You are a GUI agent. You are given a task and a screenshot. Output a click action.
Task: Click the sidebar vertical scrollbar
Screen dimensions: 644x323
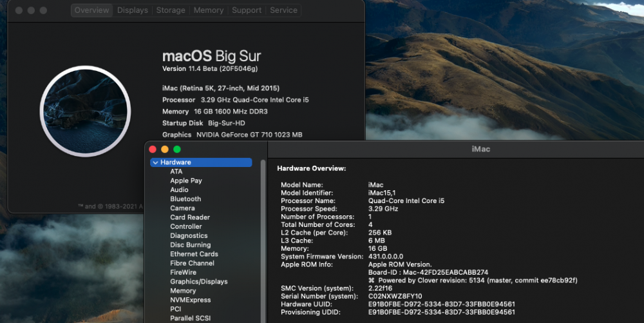[263, 240]
